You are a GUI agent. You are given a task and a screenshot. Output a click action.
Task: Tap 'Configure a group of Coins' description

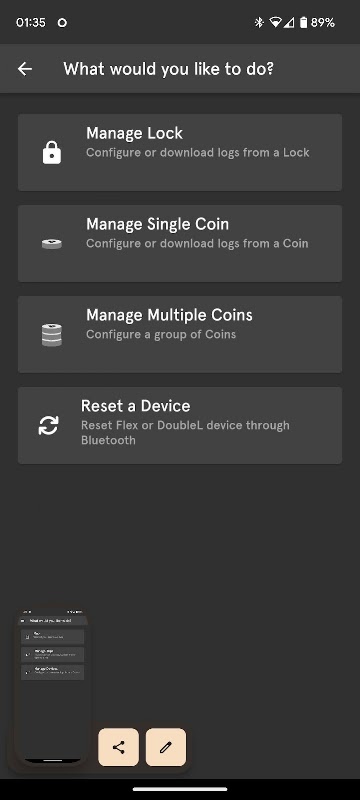pos(161,335)
